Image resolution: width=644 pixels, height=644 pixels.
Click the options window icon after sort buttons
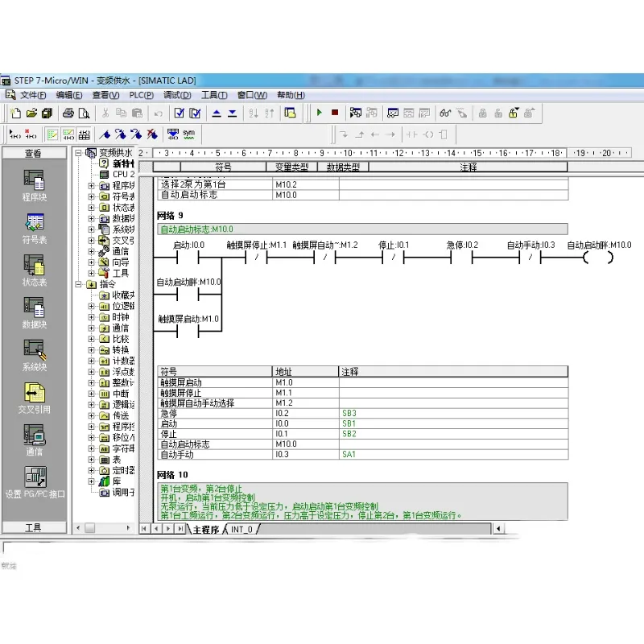point(290,113)
